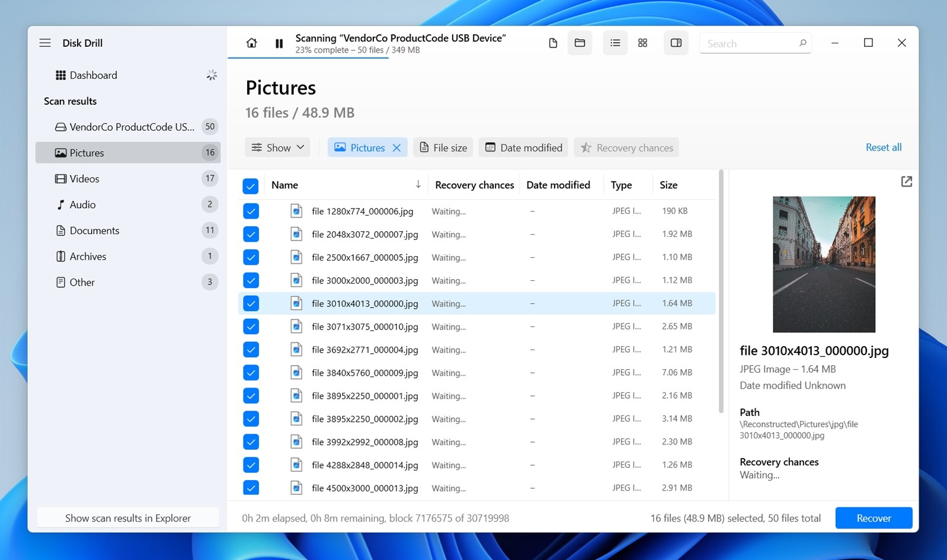Click the 7.06 MB size cell
The height and width of the screenshot is (560, 947).
(677, 372)
